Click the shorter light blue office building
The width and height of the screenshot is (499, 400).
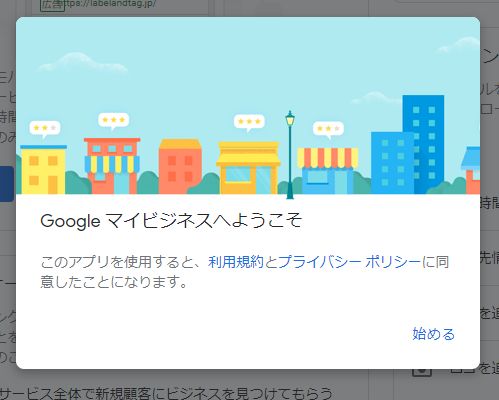click(392, 163)
